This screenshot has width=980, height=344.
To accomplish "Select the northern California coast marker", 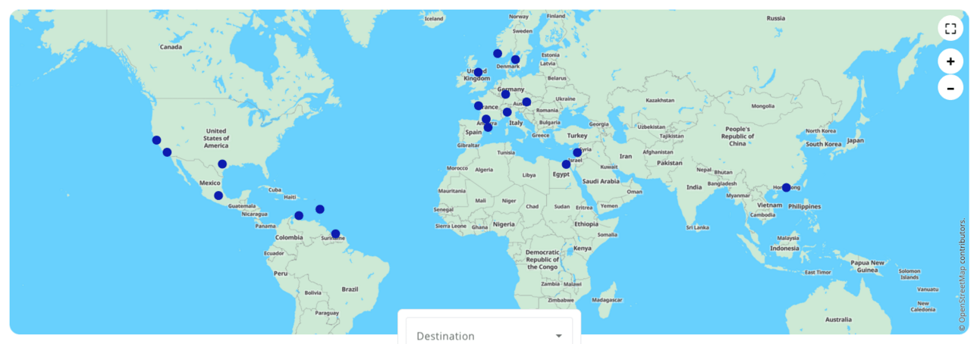I will (156, 140).
